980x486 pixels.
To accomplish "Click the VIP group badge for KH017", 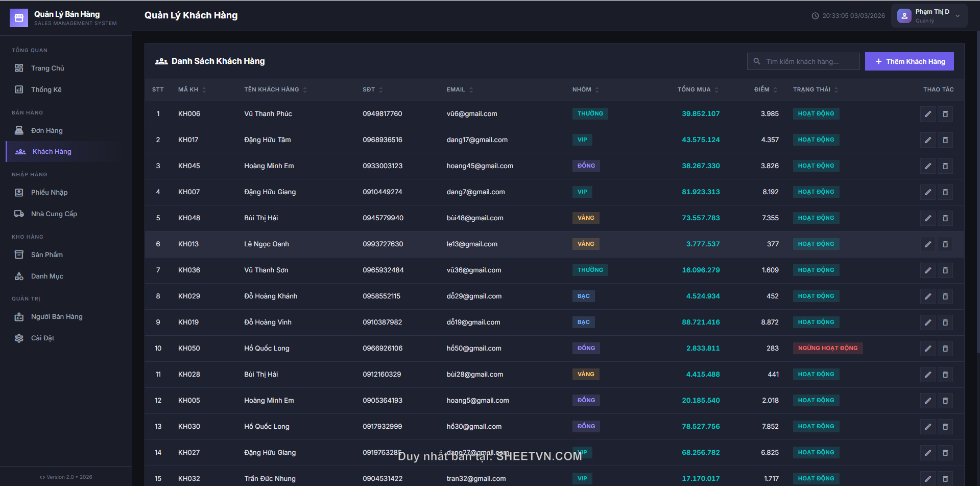I will pyautogui.click(x=582, y=140).
